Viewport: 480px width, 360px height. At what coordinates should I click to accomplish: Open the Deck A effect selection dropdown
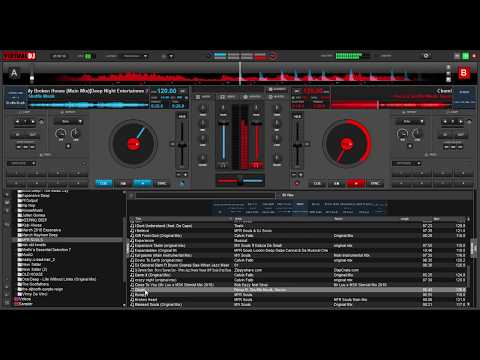click(69, 122)
